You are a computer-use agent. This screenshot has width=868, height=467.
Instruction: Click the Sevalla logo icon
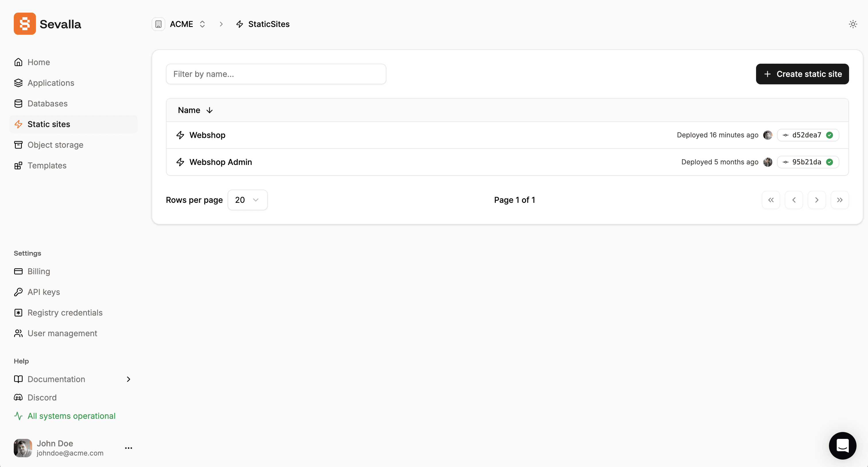click(x=24, y=24)
